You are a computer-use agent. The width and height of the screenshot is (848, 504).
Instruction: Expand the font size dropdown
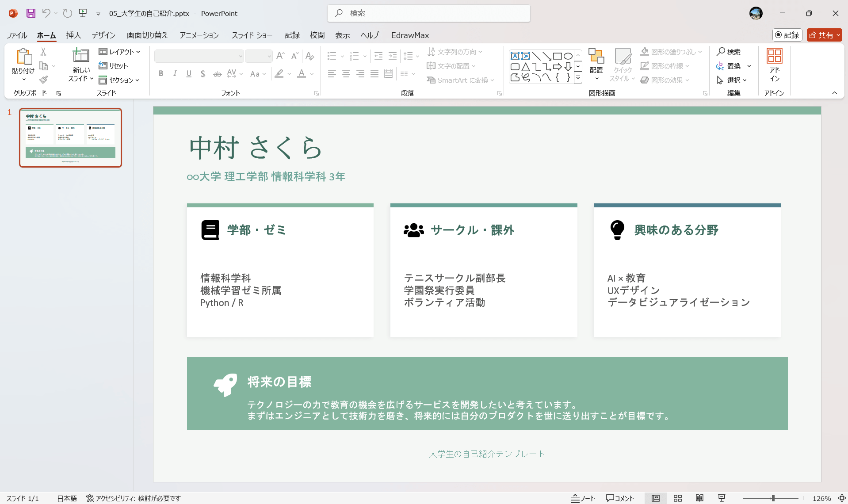pos(270,56)
